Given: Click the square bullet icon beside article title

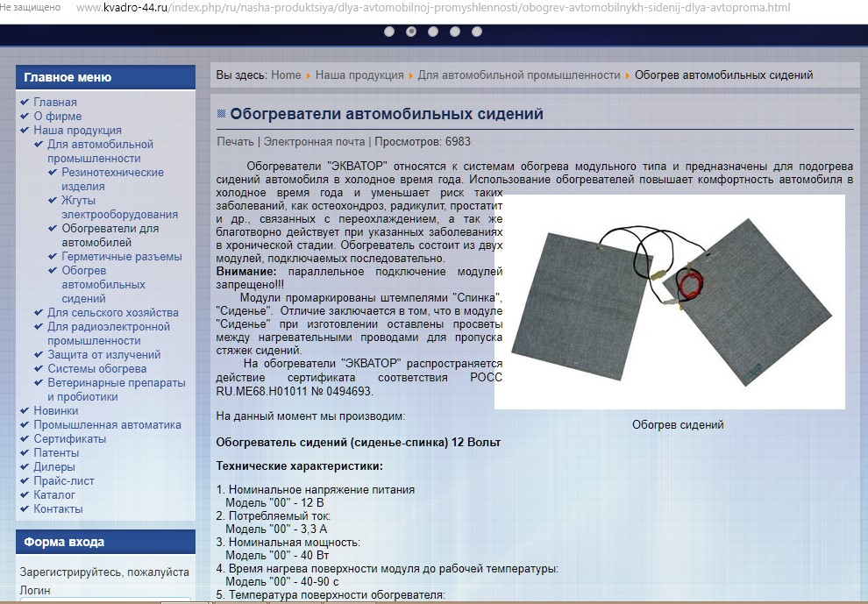Looking at the screenshot, I should click(x=222, y=113).
